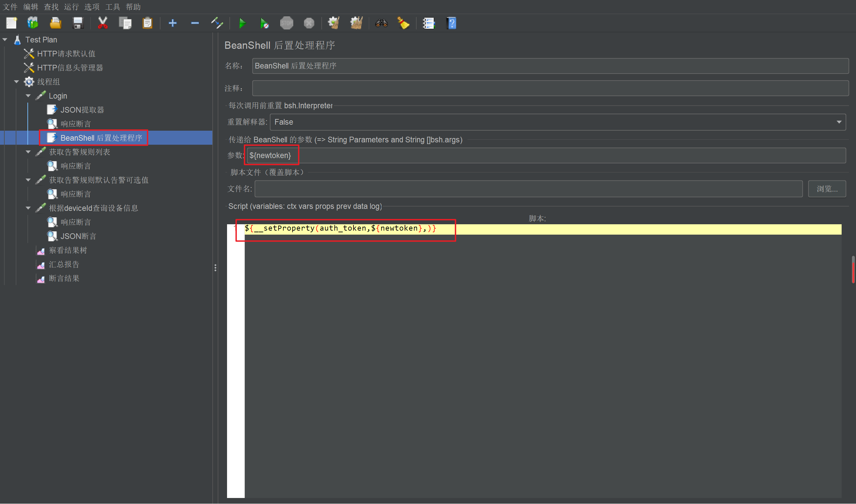Open the 重置解释器 False dropdown
The width and height of the screenshot is (856, 504).
coord(557,122)
